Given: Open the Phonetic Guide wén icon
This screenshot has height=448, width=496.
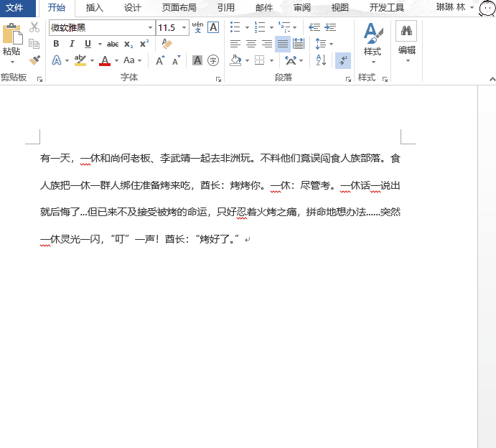Looking at the screenshot, I should click(x=197, y=27).
